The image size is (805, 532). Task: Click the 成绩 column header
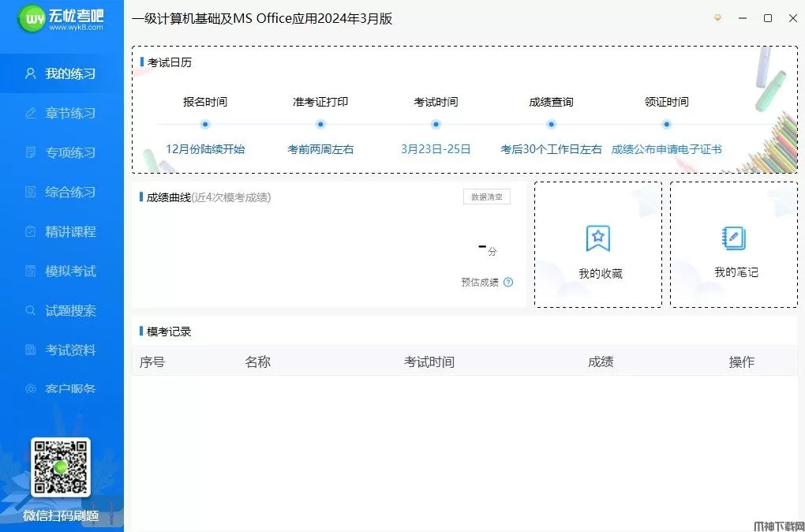(601, 362)
